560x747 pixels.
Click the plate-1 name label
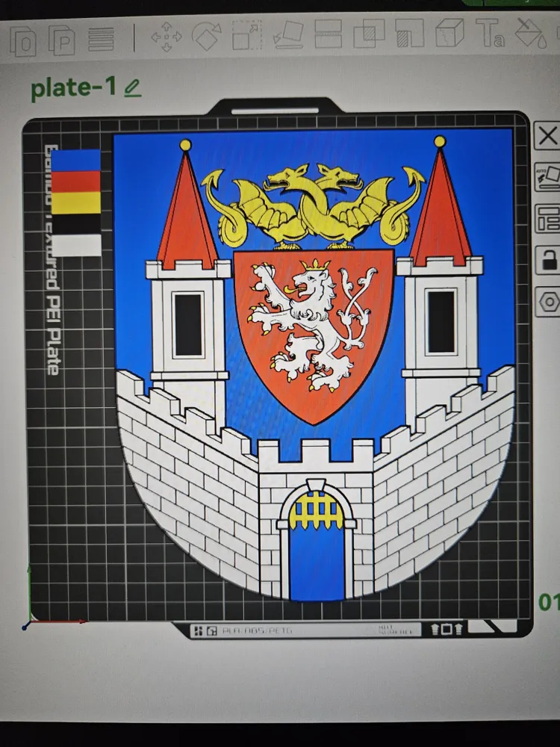[73, 87]
